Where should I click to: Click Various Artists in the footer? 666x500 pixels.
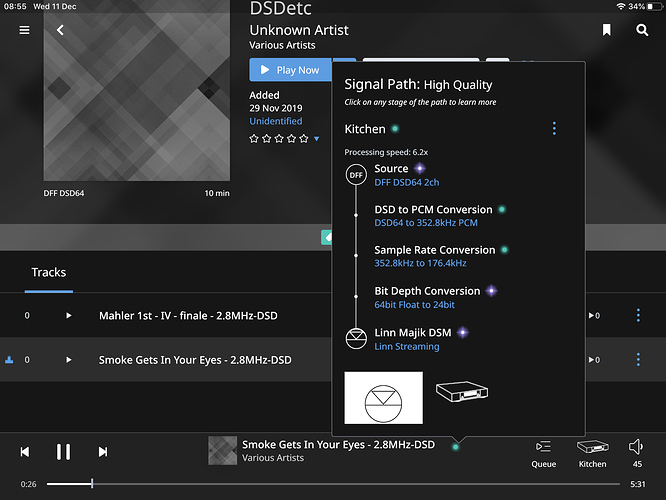tap(273, 458)
